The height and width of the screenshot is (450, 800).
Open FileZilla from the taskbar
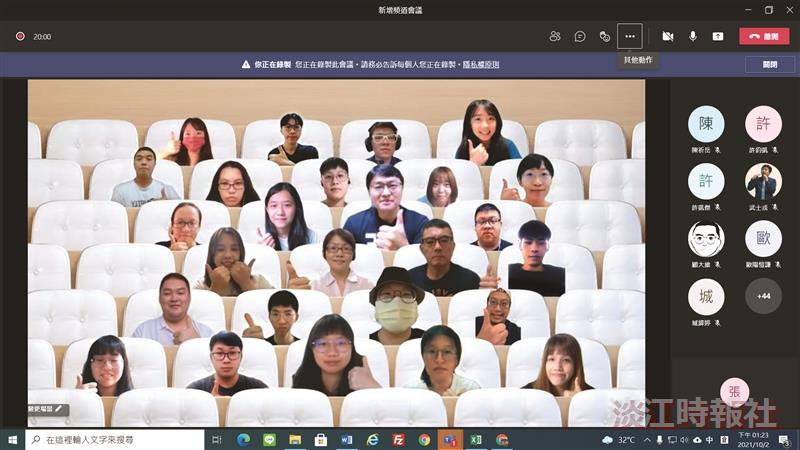pyautogui.click(x=398, y=439)
